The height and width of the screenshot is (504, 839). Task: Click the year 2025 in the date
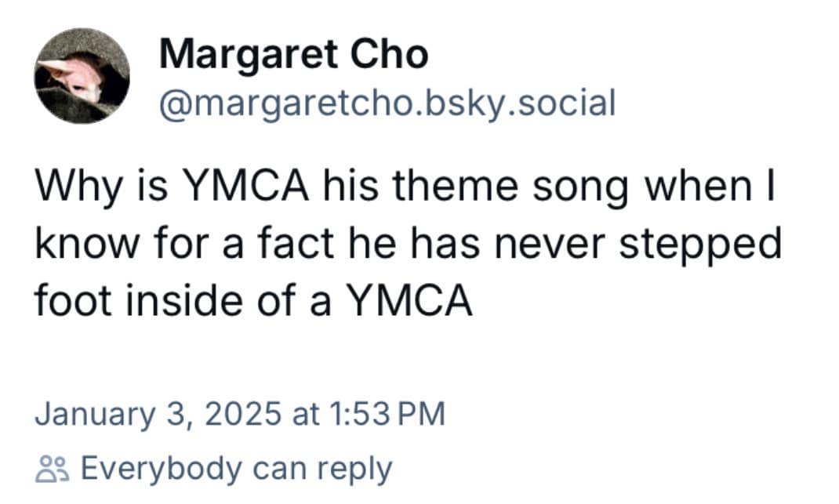[244, 414]
